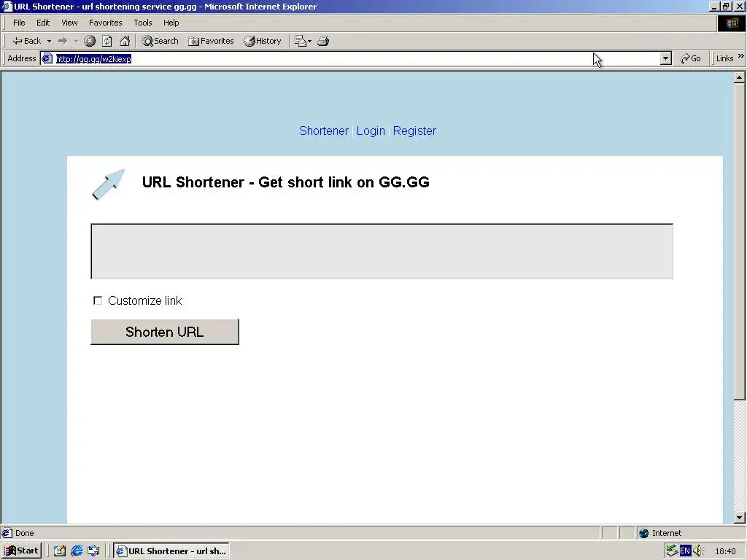747x560 pixels.
Task: Expand the Edit icon dropdown arrow
Action: point(309,41)
